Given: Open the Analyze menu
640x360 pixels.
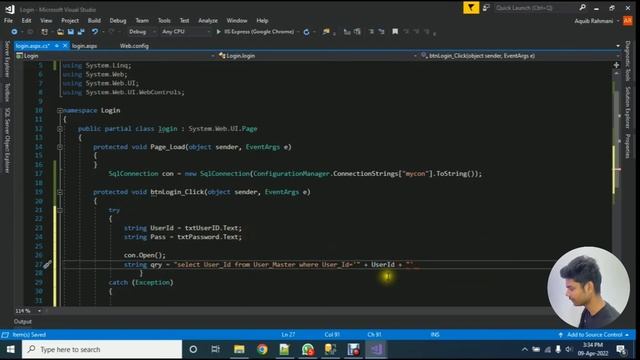Looking at the screenshot, I should [x=208, y=20].
